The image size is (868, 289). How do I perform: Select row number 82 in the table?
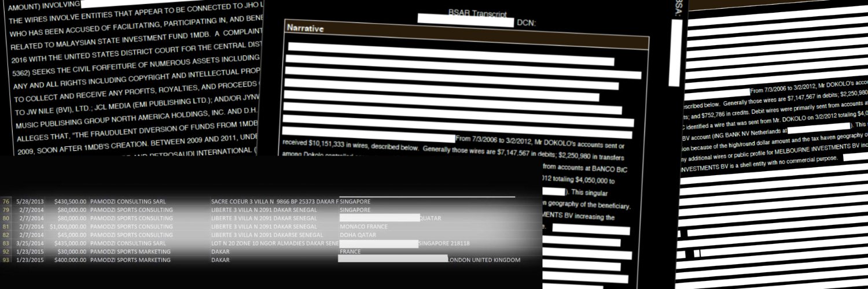tap(6, 235)
